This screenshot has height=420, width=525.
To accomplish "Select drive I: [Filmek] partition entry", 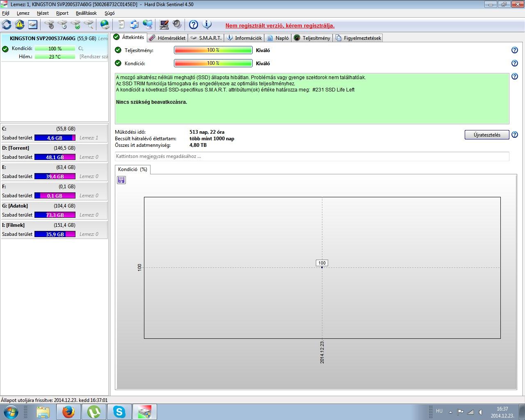I will 54,230.
